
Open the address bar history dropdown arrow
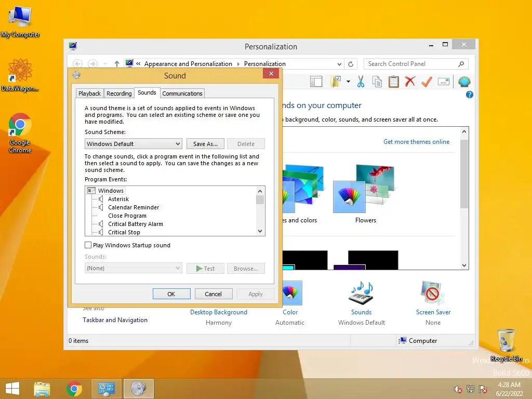tap(339, 64)
